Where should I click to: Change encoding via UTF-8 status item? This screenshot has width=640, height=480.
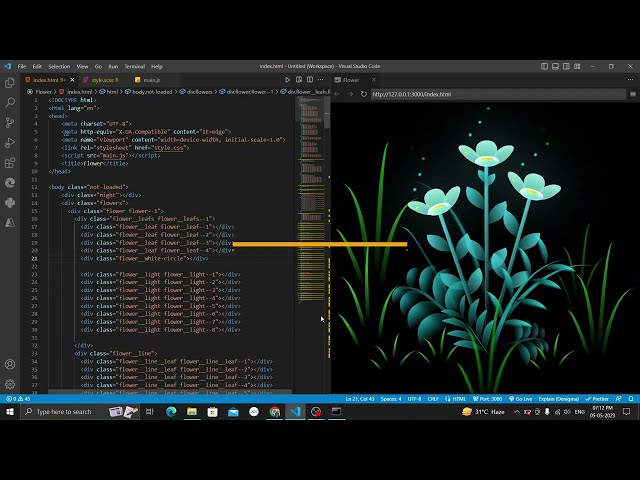414,399
